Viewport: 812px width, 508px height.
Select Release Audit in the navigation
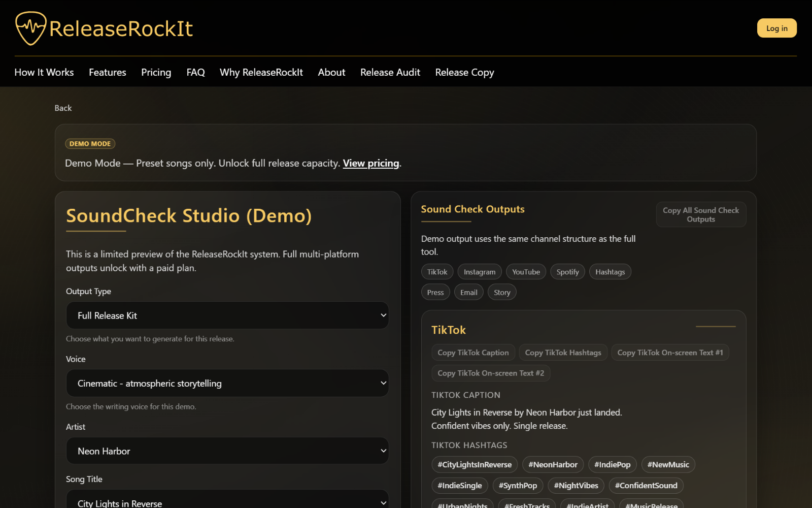click(390, 72)
